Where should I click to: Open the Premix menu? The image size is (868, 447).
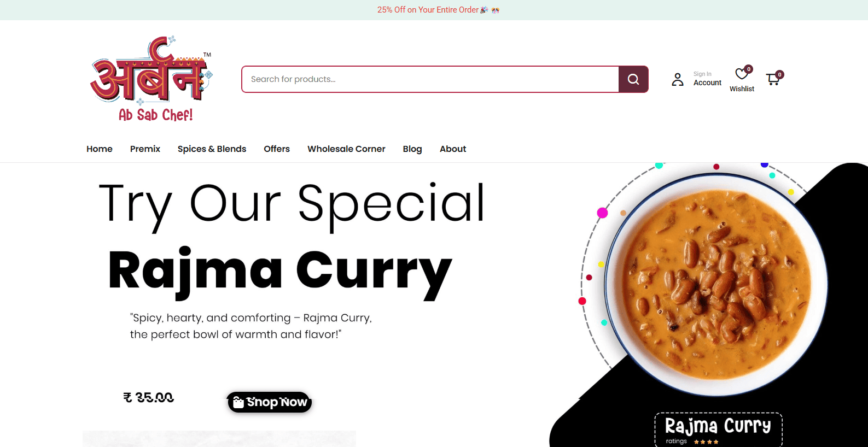coord(145,149)
